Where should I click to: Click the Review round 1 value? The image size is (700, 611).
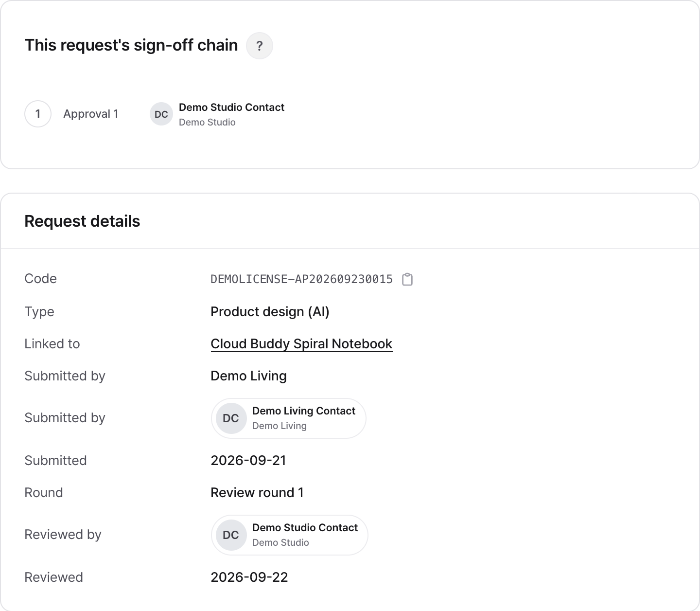click(257, 493)
